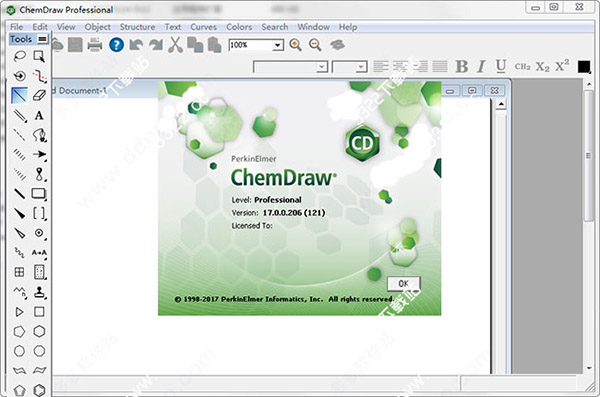The image size is (600, 397).
Task: Select the Lasso tool
Action: (x=19, y=56)
